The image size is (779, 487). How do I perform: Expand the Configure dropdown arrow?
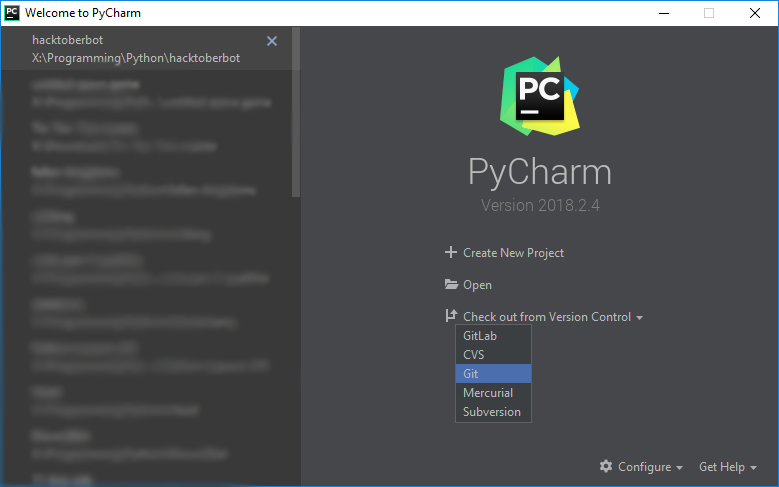tap(679, 468)
